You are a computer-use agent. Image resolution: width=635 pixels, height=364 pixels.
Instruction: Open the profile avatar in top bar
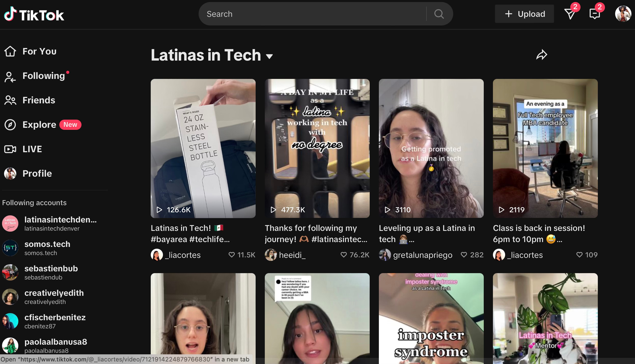623,14
